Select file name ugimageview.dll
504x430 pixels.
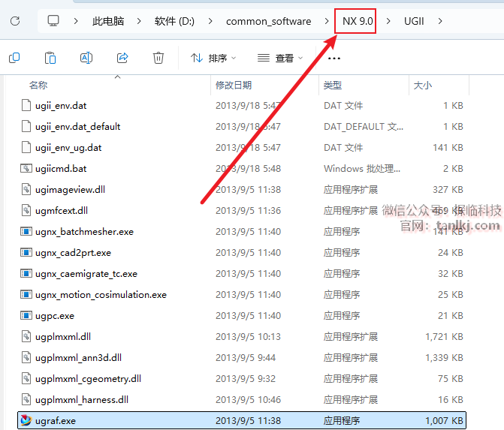[70, 190]
